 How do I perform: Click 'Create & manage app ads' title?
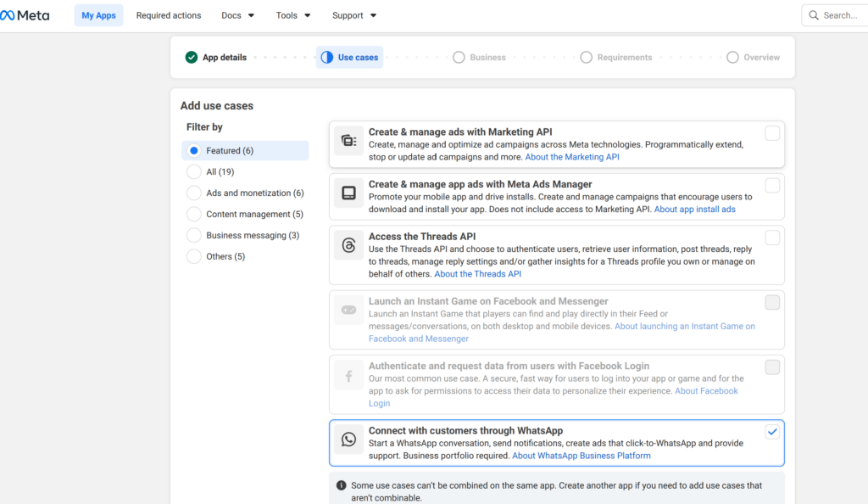tap(481, 184)
